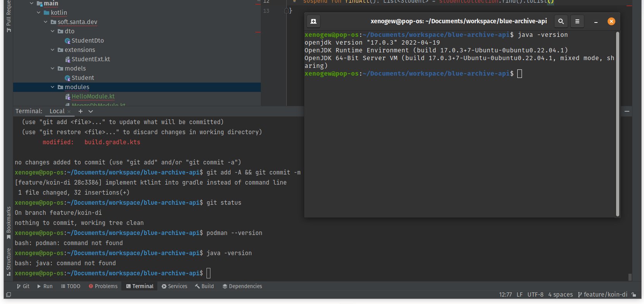Select the extensions package row

coord(137,50)
